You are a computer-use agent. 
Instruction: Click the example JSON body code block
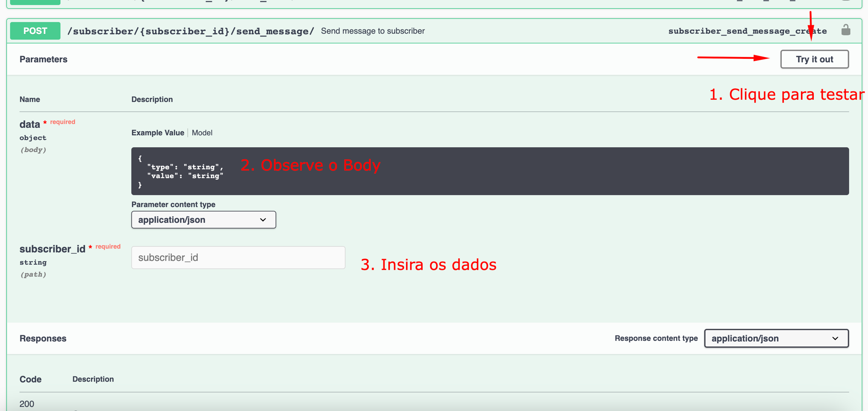tap(490, 171)
